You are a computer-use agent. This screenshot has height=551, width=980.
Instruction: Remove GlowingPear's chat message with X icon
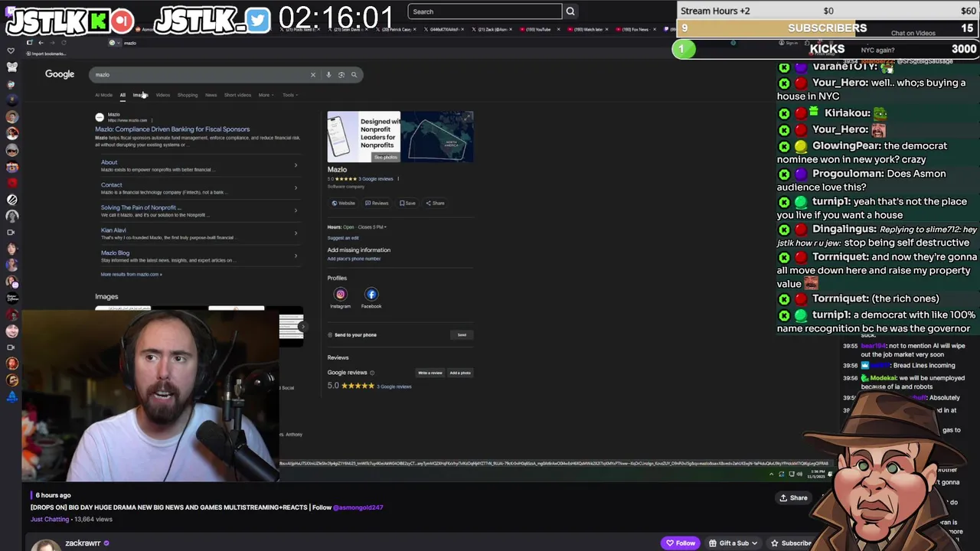[784, 145]
